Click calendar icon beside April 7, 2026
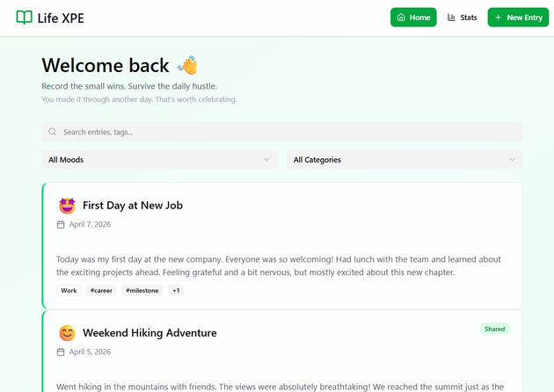Image resolution: width=554 pixels, height=392 pixels. tap(61, 225)
